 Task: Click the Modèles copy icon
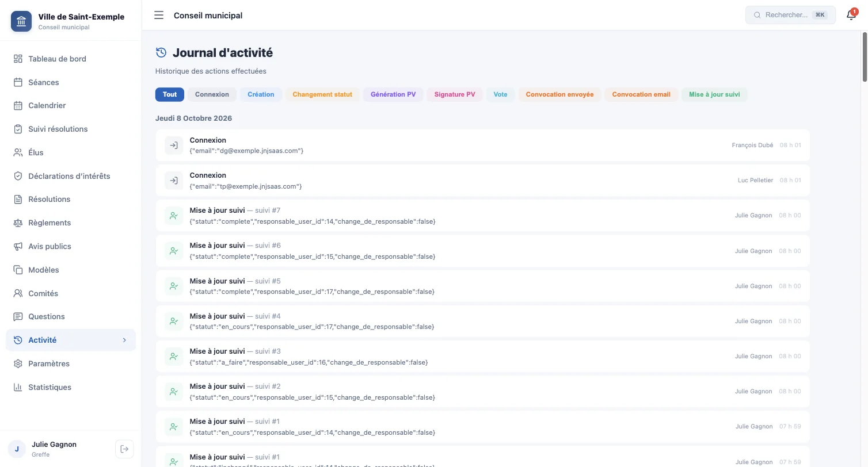(18, 270)
